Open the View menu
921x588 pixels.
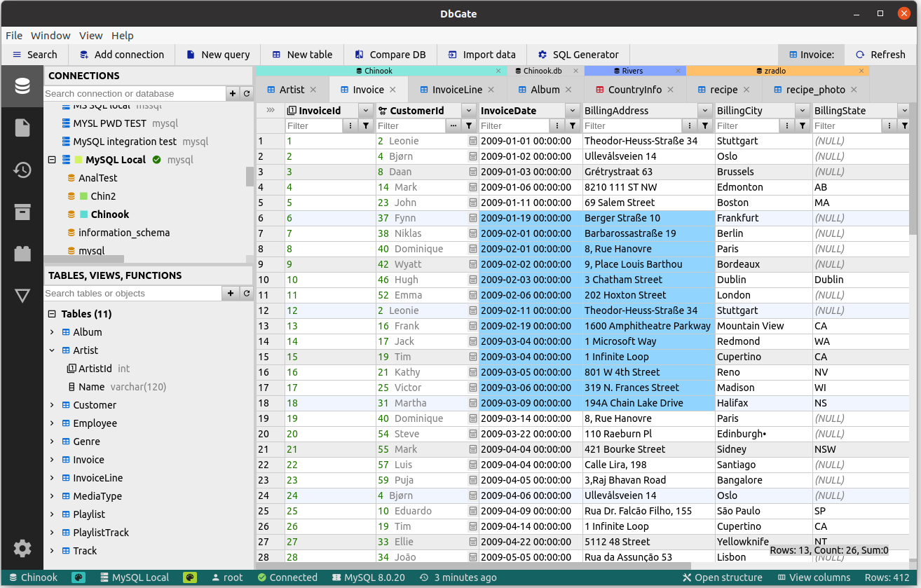click(90, 36)
